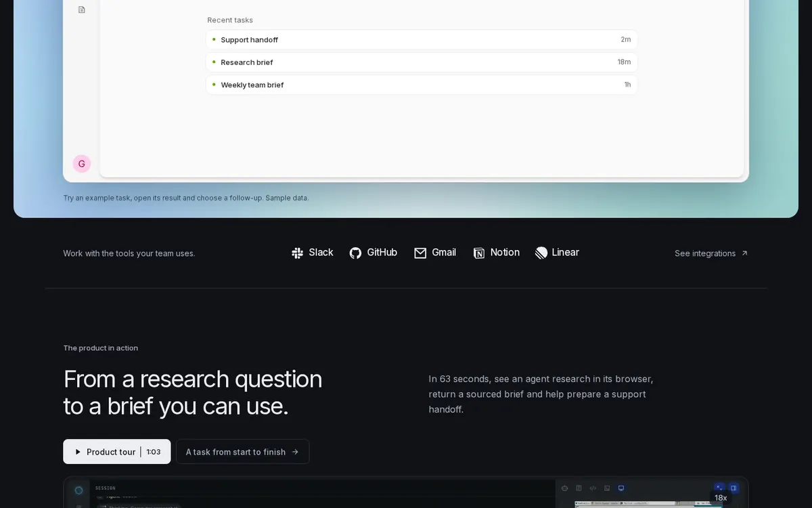Click the 2m timestamp on Support handoff
Image resolution: width=812 pixels, height=508 pixels.
click(626, 39)
